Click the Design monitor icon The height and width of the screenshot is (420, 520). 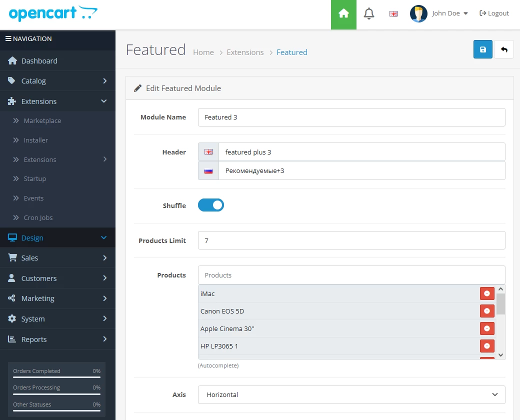[x=12, y=238]
